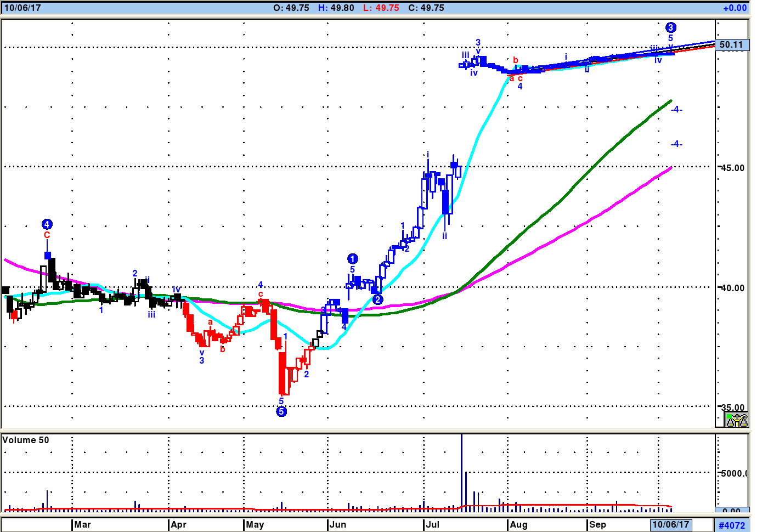This screenshot has width=768, height=532.
Task: Select the circled wave 4 marker
Action: pyautogui.click(x=47, y=224)
